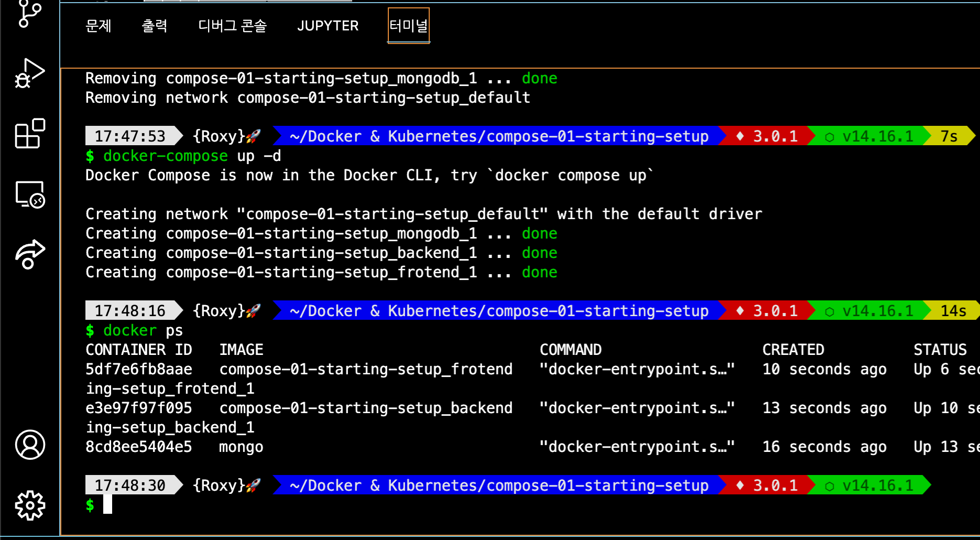Viewport: 980px width, 540px height.
Task: Open the Live Share view
Action: click(30, 254)
